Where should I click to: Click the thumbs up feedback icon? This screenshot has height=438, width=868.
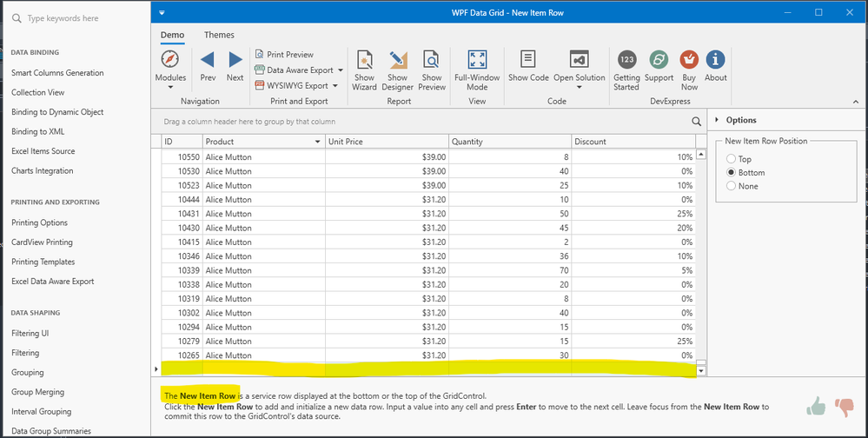point(816,405)
